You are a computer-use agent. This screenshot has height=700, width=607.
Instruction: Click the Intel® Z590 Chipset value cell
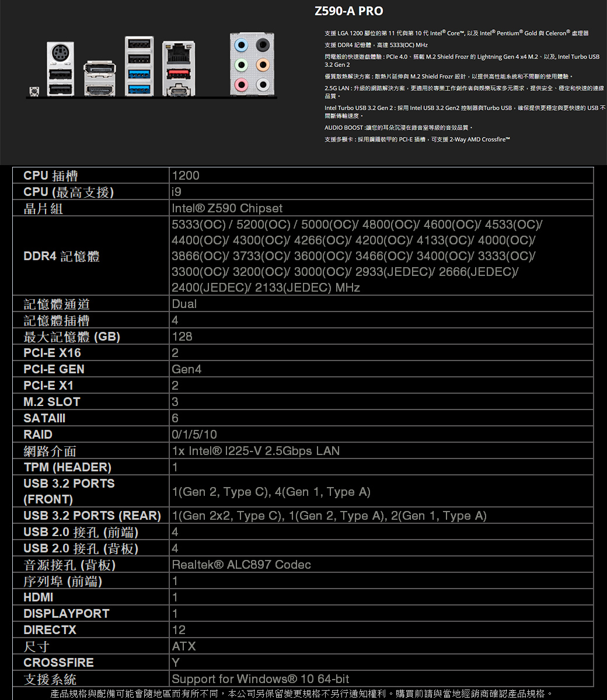click(227, 208)
